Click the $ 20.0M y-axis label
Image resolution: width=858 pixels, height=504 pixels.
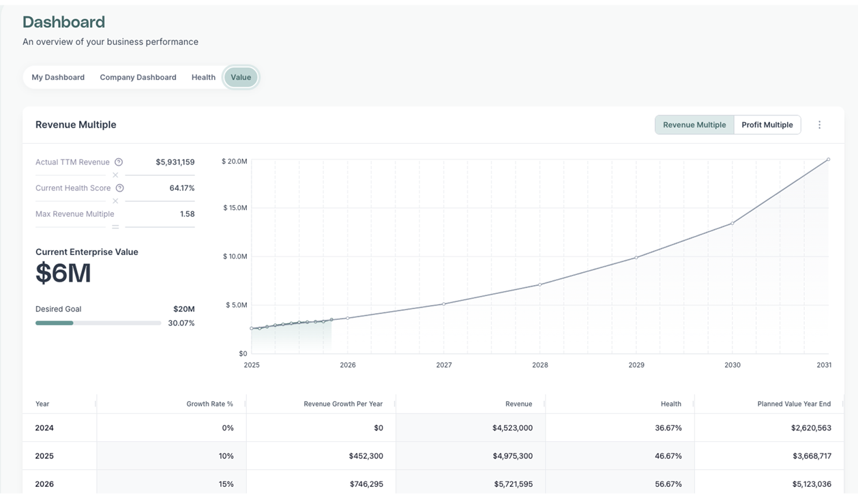pos(234,162)
